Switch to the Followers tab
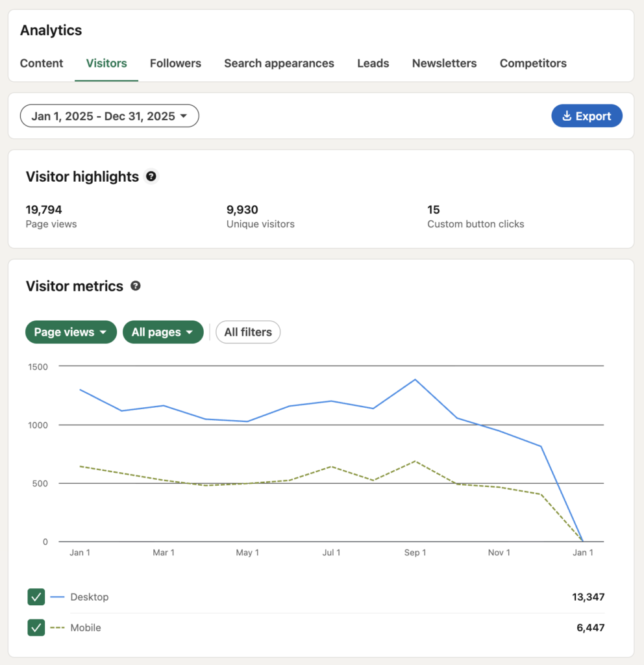 [x=175, y=63]
